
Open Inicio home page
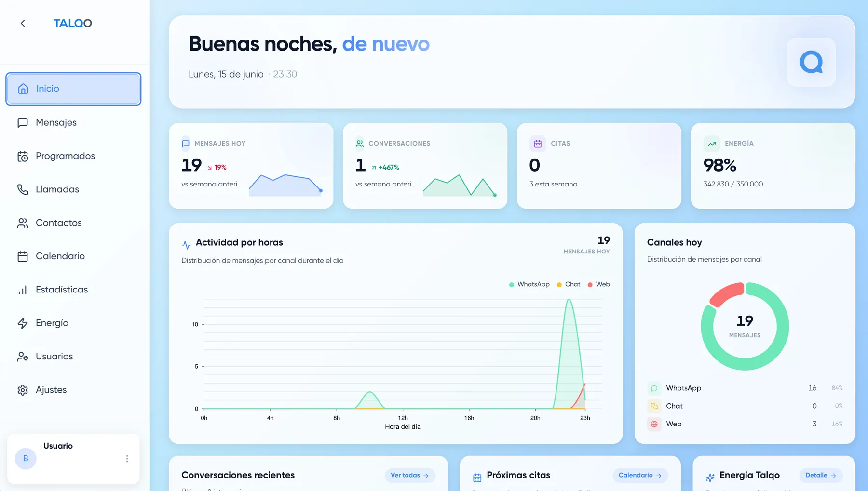(73, 89)
